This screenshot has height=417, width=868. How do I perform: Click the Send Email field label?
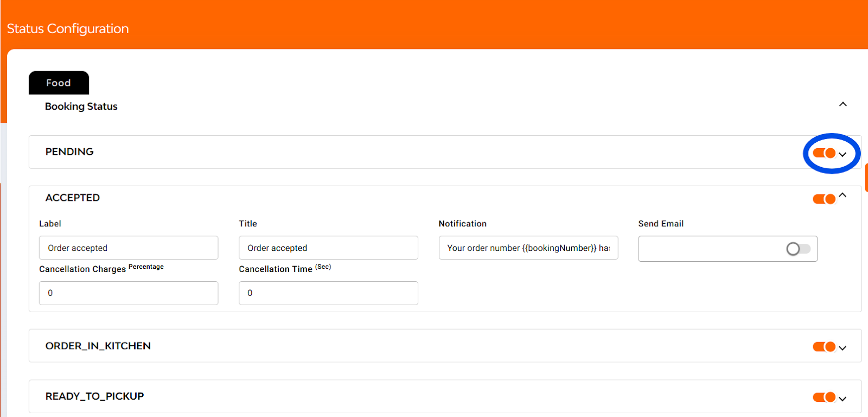tap(661, 224)
